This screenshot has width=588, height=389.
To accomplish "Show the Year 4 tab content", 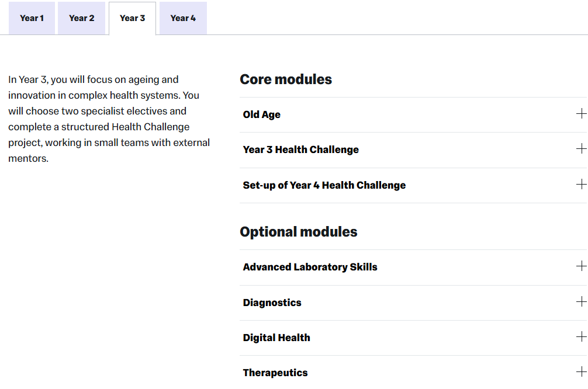I will 183,18.
